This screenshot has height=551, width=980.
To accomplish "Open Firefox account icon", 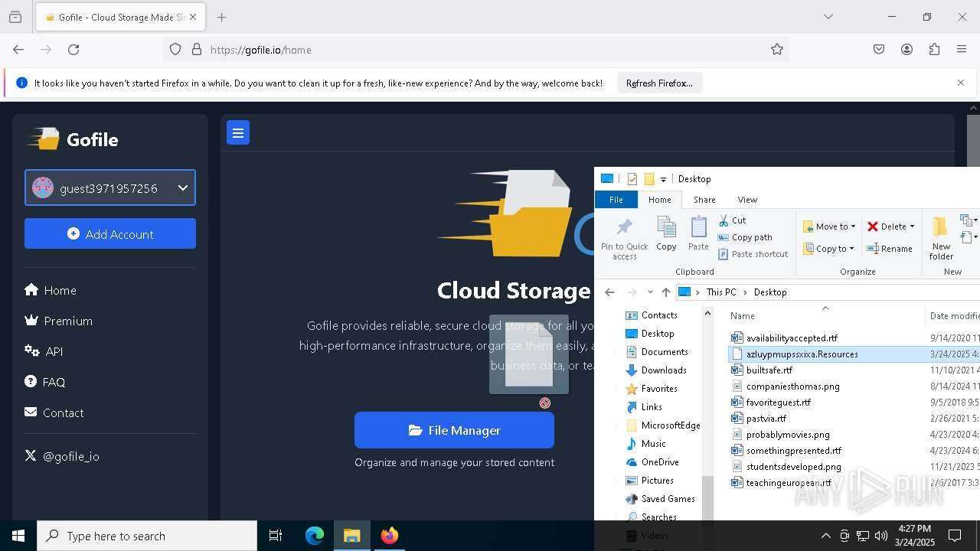I will (906, 50).
